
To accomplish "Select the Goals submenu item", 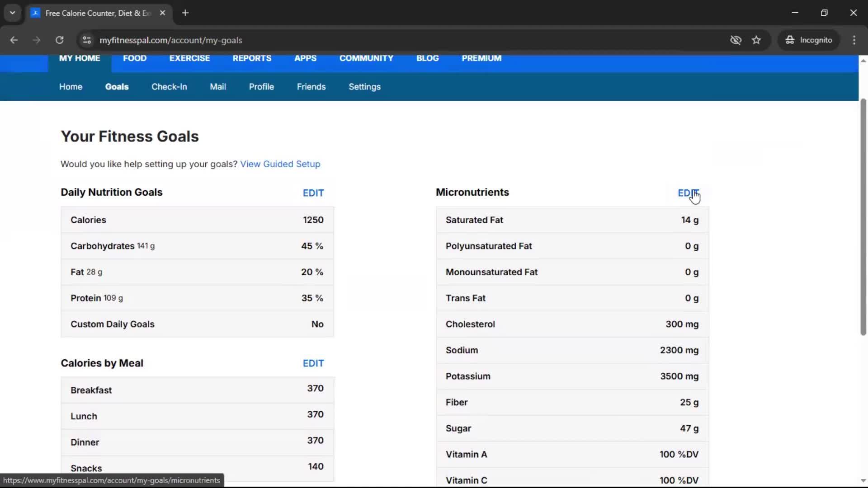I will coord(117,87).
